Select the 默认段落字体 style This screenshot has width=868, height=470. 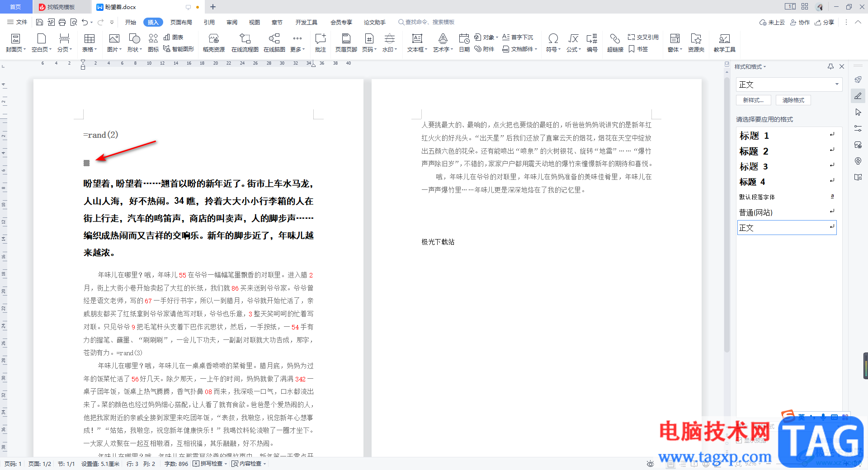pyautogui.click(x=787, y=197)
